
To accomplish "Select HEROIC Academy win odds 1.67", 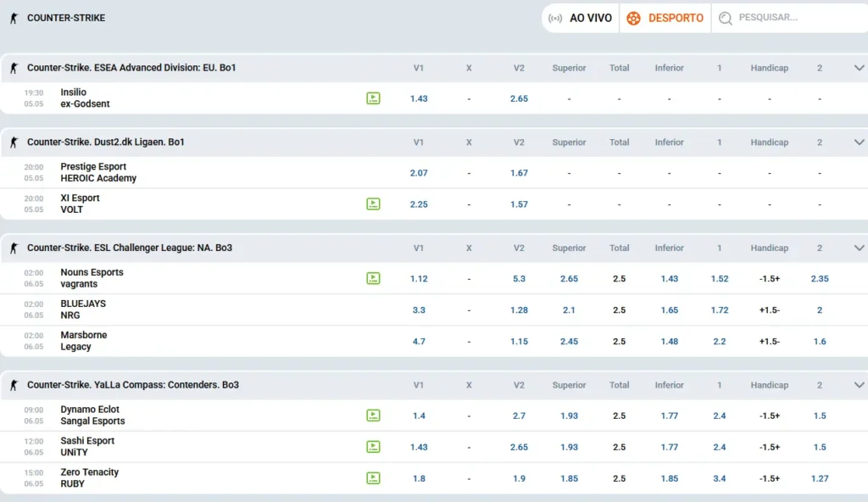I will (x=519, y=173).
